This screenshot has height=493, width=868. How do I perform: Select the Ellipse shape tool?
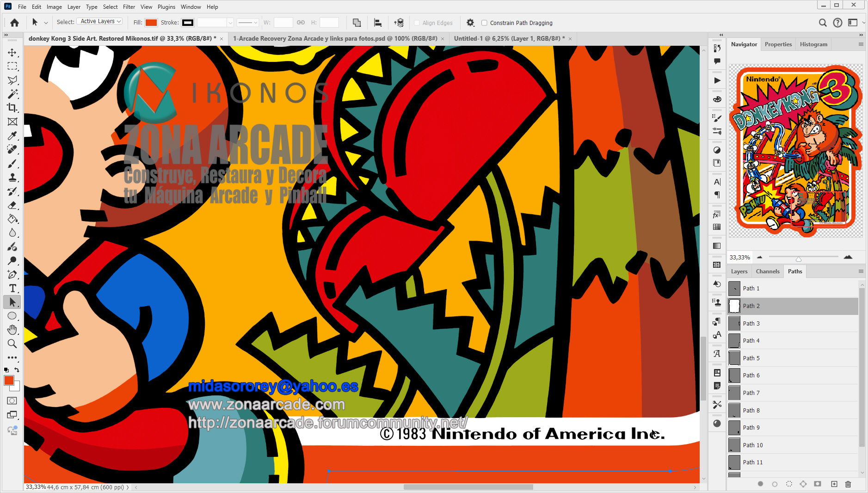12,316
